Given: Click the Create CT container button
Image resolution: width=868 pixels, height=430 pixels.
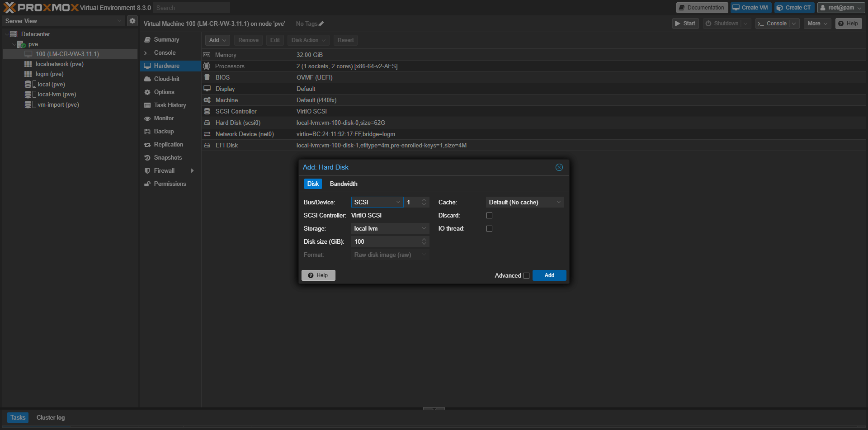Looking at the screenshot, I should pyautogui.click(x=794, y=8).
